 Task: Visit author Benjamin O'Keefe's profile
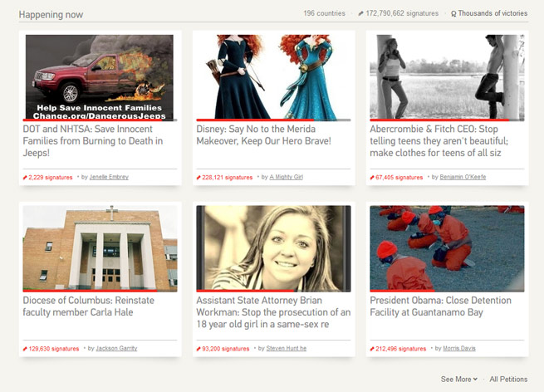(x=463, y=177)
